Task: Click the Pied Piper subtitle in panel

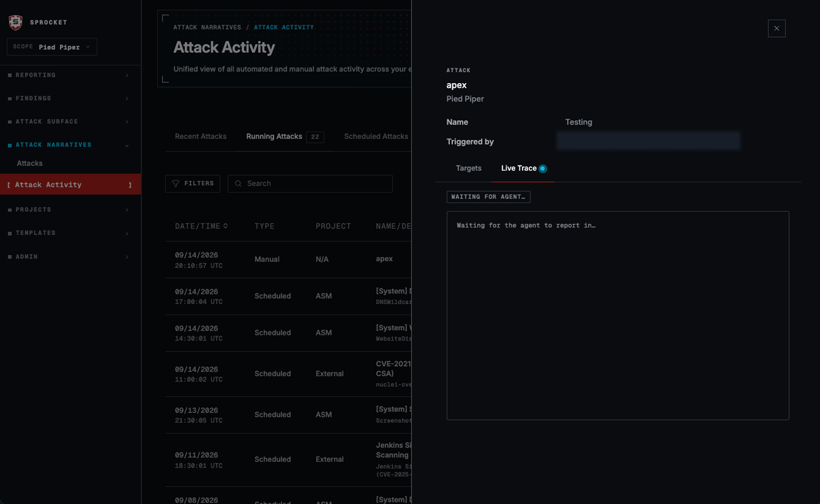Action: point(465,99)
